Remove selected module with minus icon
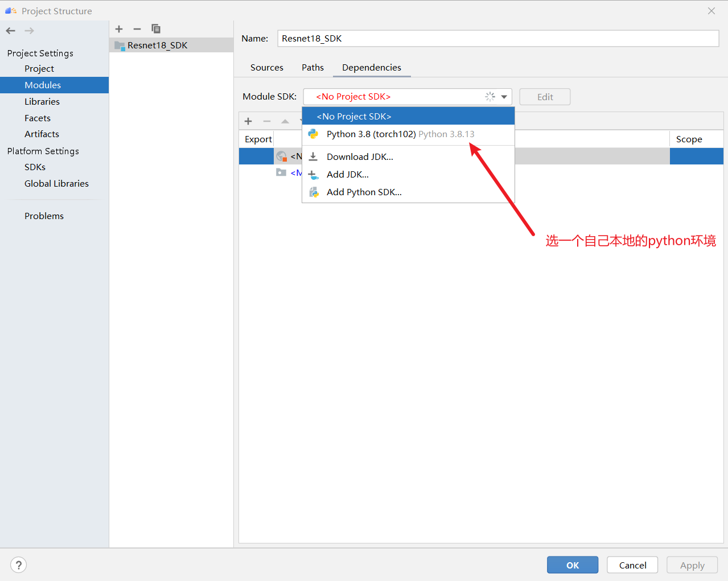This screenshot has width=728, height=581. [137, 29]
